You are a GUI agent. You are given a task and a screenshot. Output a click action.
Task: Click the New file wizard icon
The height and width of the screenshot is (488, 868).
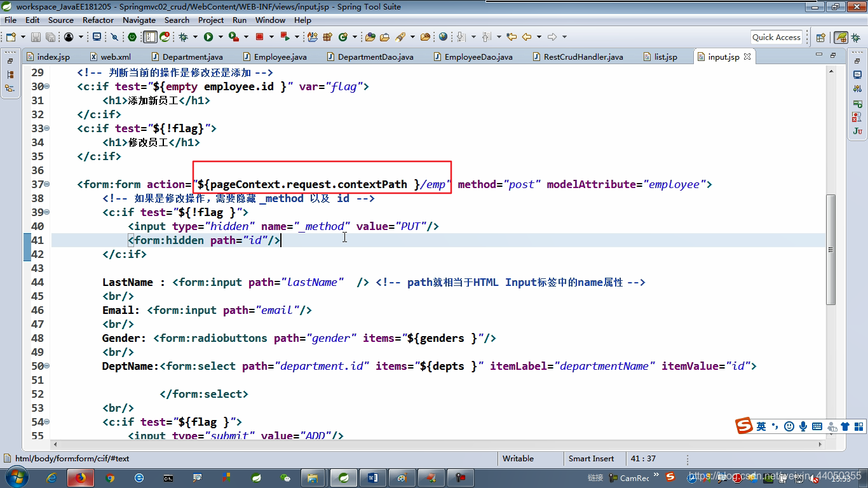click(x=10, y=37)
